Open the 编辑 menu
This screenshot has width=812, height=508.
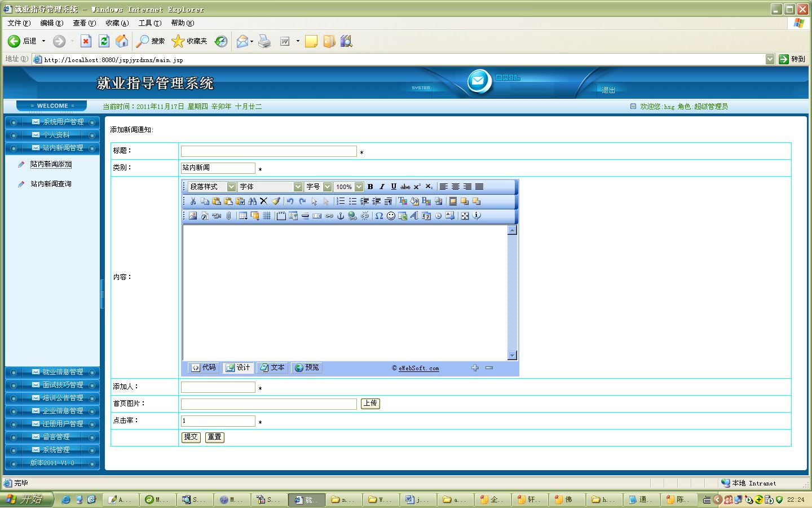(52, 23)
